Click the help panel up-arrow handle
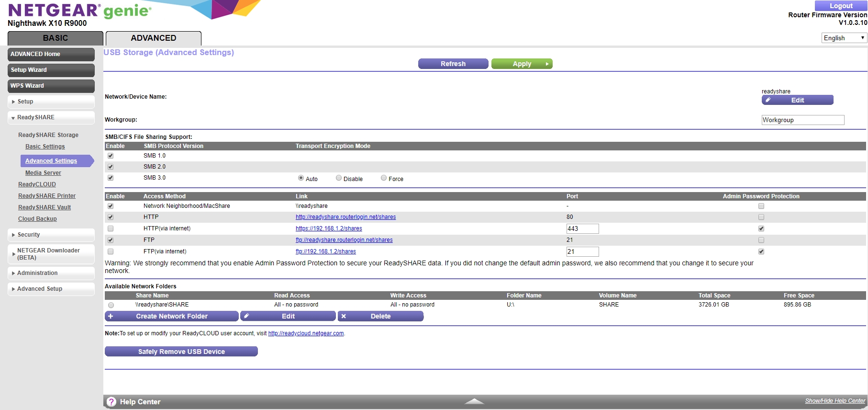This screenshot has width=868, height=410. click(x=474, y=401)
